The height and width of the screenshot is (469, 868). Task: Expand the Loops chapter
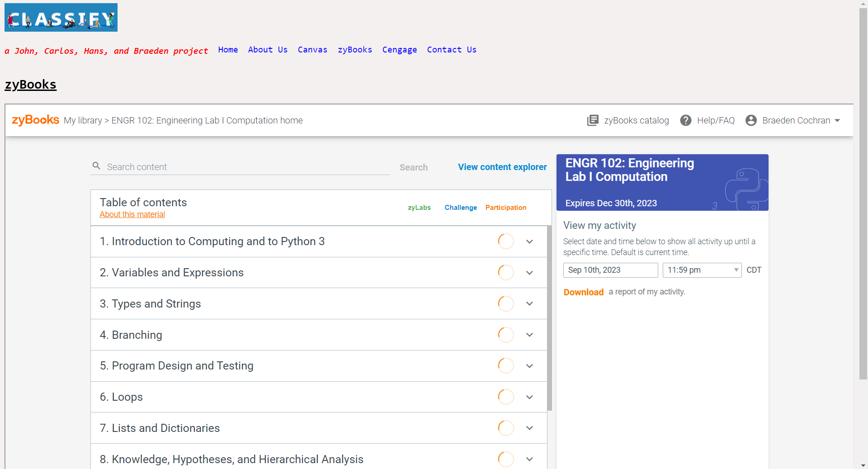[529, 397]
